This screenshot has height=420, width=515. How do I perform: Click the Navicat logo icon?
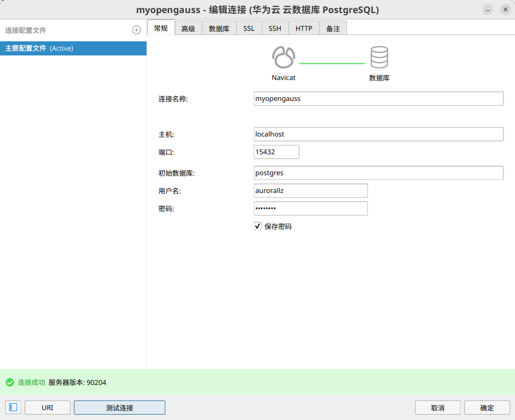[283, 56]
